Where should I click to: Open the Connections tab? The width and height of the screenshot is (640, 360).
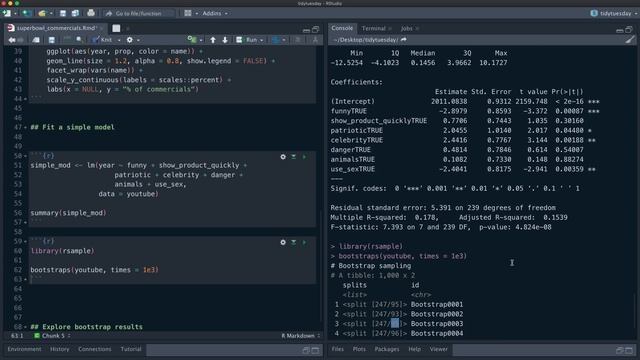coord(95,349)
